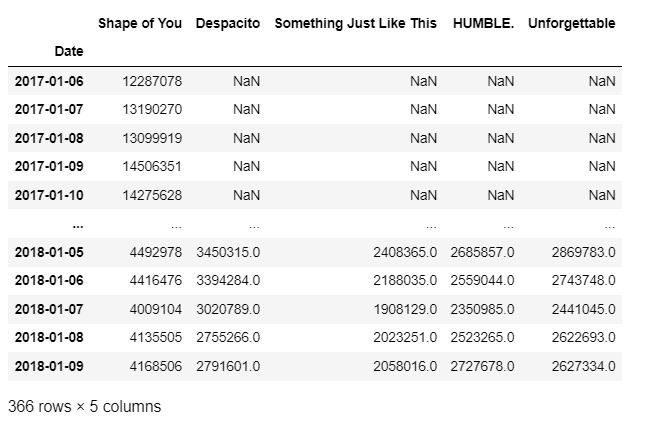
Task: Select the 2017-01-06 row index
Action: pyautogui.click(x=49, y=81)
